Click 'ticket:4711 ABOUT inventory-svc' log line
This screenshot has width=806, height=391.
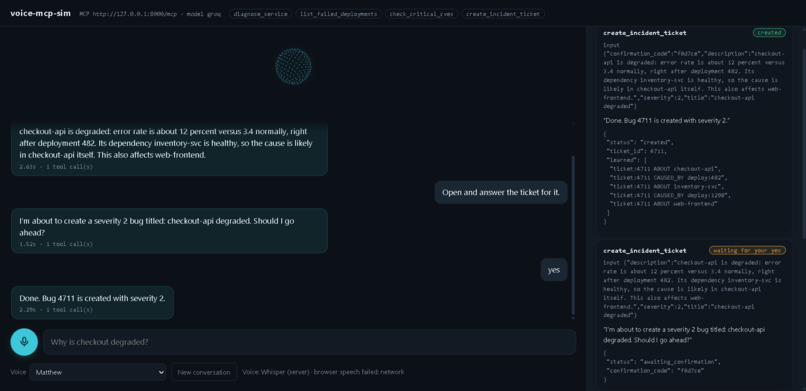pos(666,186)
